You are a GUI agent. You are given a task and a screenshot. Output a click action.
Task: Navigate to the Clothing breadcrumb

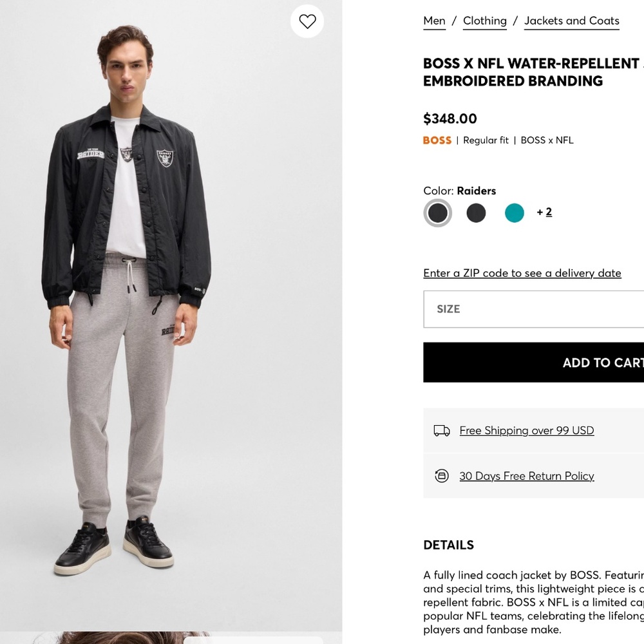click(x=484, y=21)
